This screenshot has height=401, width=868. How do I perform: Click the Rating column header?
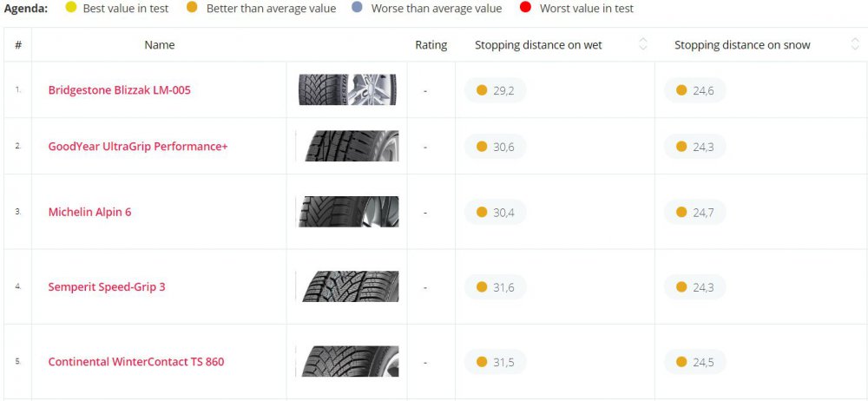[x=431, y=45]
